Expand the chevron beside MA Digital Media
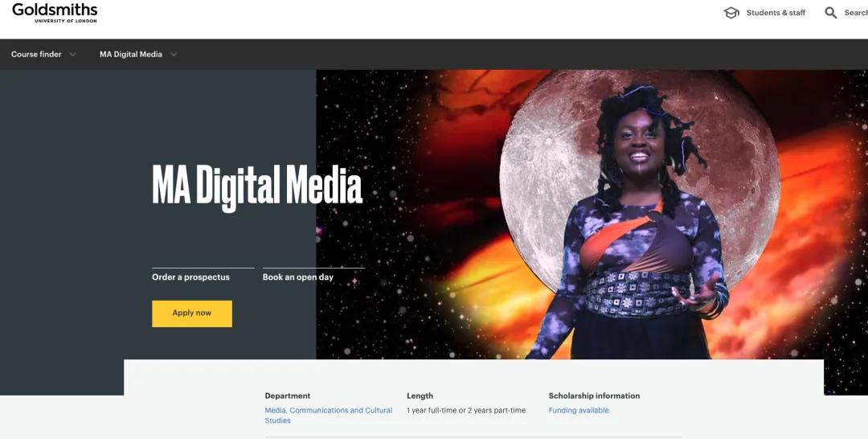Image resolution: width=868 pixels, height=439 pixels. [x=174, y=55]
